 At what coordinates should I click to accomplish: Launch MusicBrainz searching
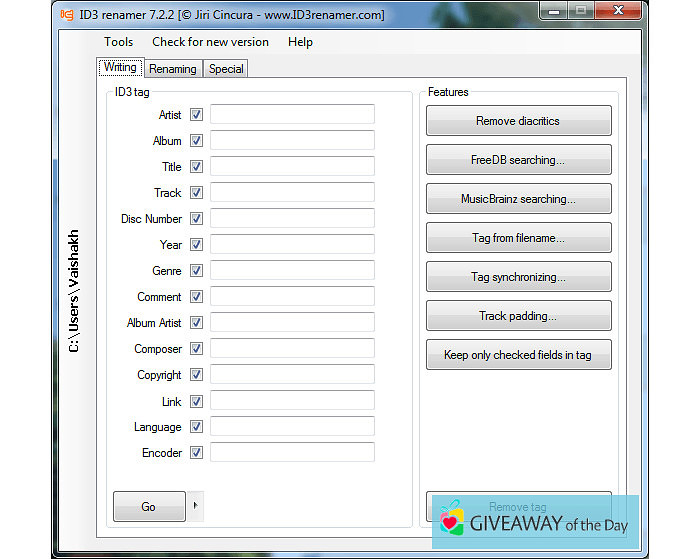tap(518, 199)
